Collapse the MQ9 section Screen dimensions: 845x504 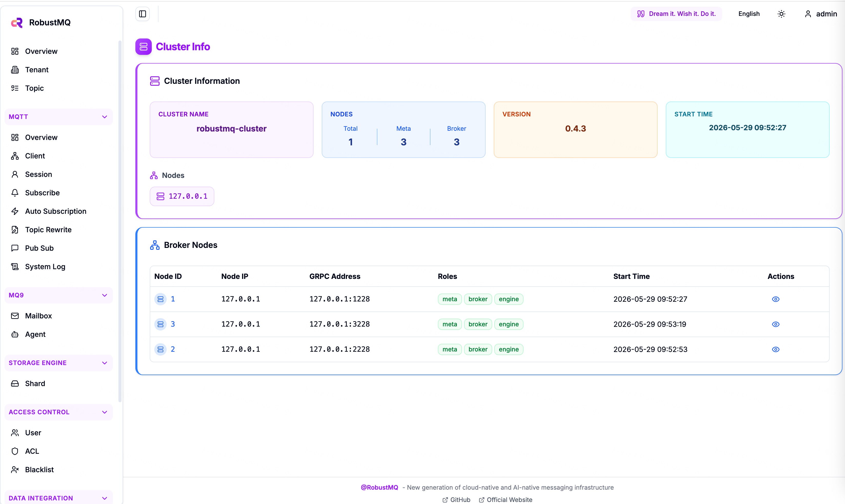[x=58, y=295]
